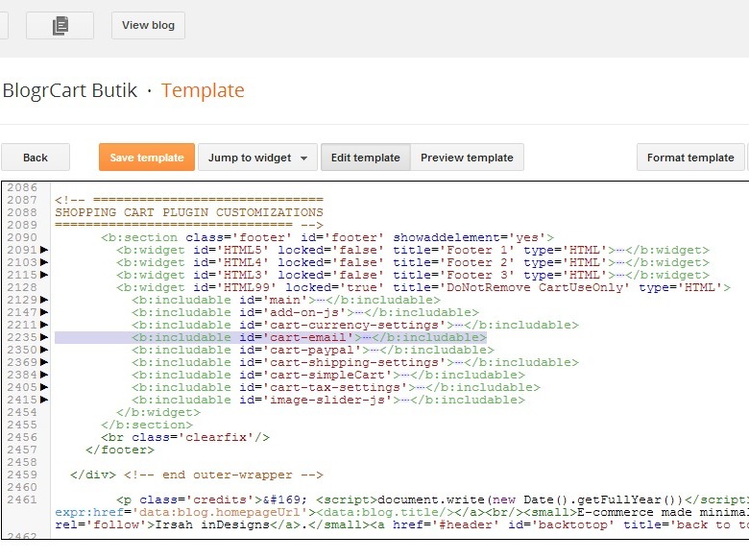Image resolution: width=749 pixels, height=560 pixels.
Task: Click the highlighted cart-email code line
Action: point(307,338)
